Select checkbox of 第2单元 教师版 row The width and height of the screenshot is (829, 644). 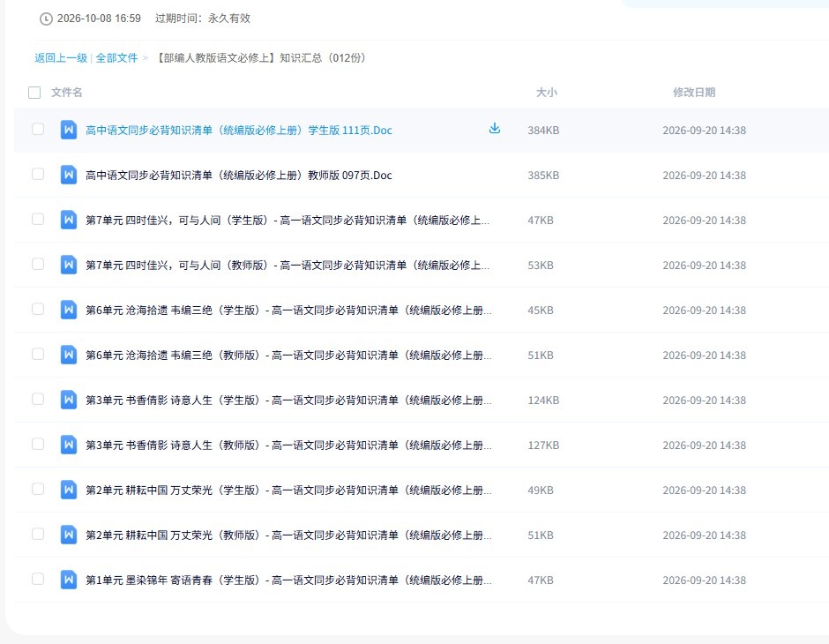(38, 534)
